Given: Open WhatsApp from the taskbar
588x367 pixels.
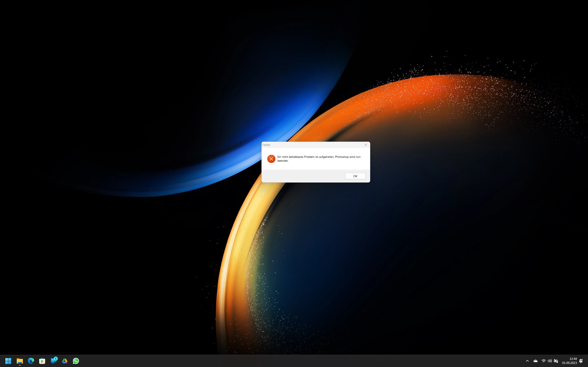Looking at the screenshot, I should coord(76,361).
